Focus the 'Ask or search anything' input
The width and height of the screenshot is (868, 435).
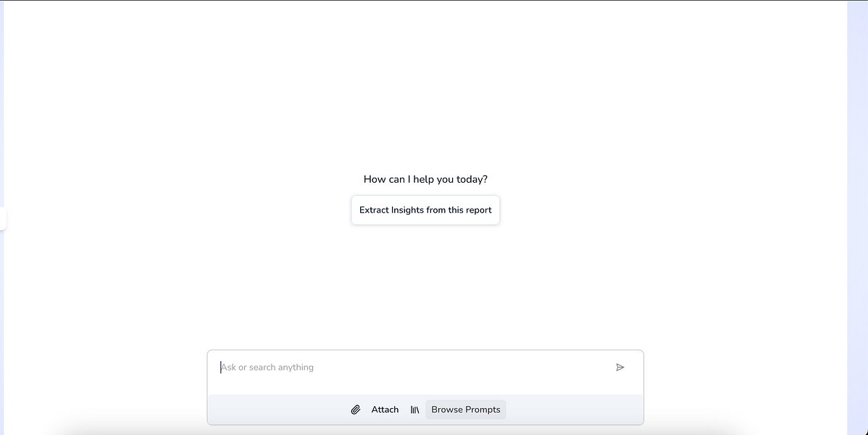point(412,368)
